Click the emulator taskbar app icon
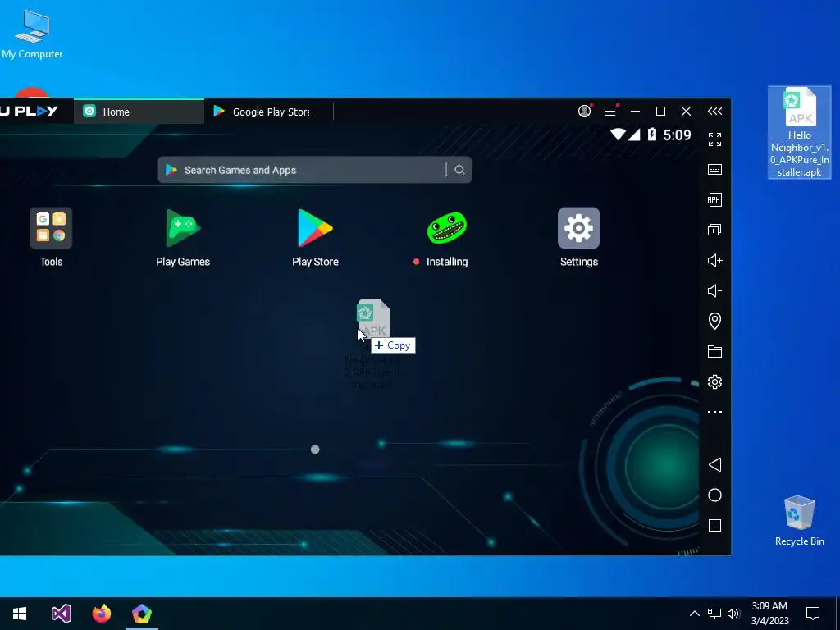This screenshot has width=840, height=630. click(x=141, y=614)
